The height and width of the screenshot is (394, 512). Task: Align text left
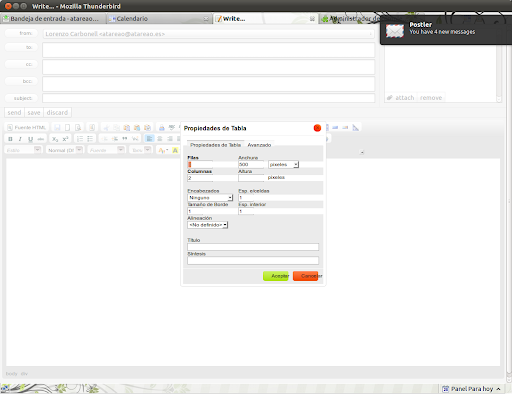click(149, 139)
